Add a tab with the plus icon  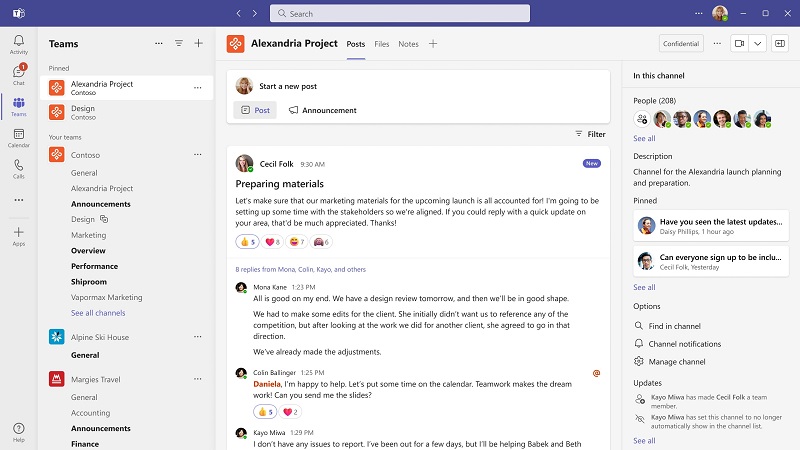pyautogui.click(x=433, y=44)
